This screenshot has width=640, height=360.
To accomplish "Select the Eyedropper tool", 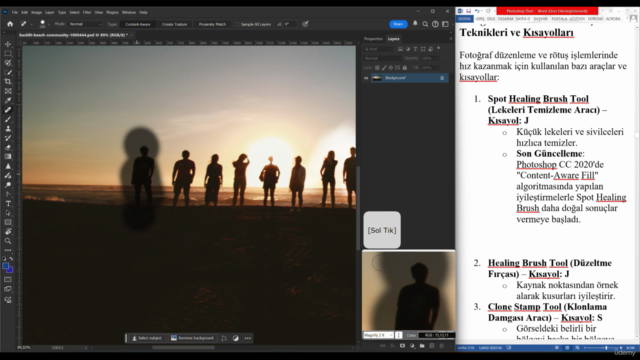I will pyautogui.click(x=8, y=100).
